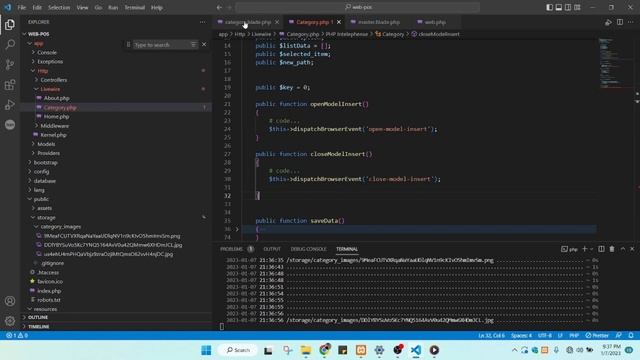Maximize panel with up chevron
The width and height of the screenshot is (640, 360).
(623, 249)
